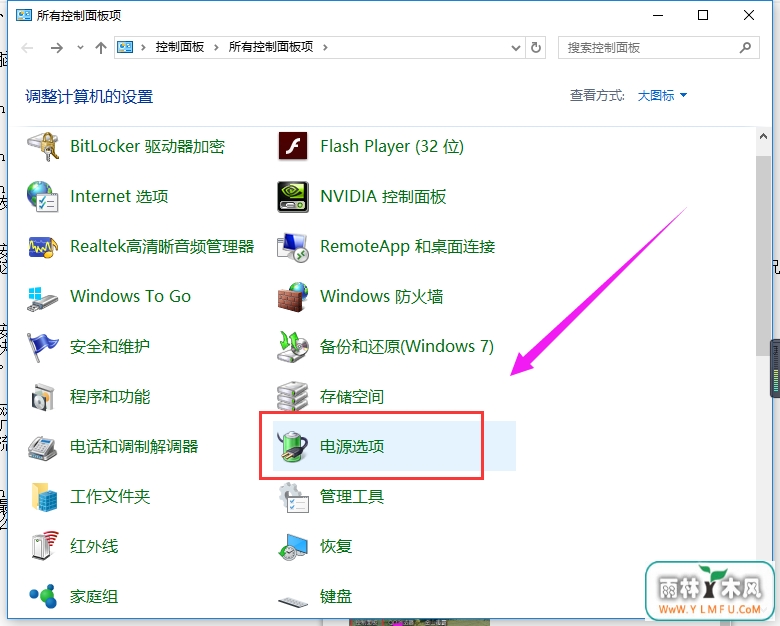Expand the chevron before 控制面板 breadcrumb
Screen dimensions: 780x626
143,47
